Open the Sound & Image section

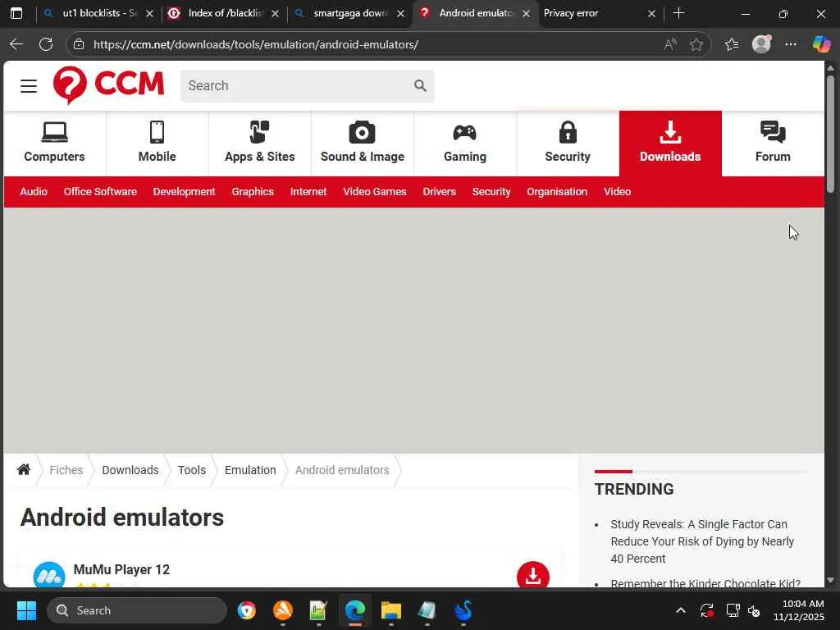(362, 143)
